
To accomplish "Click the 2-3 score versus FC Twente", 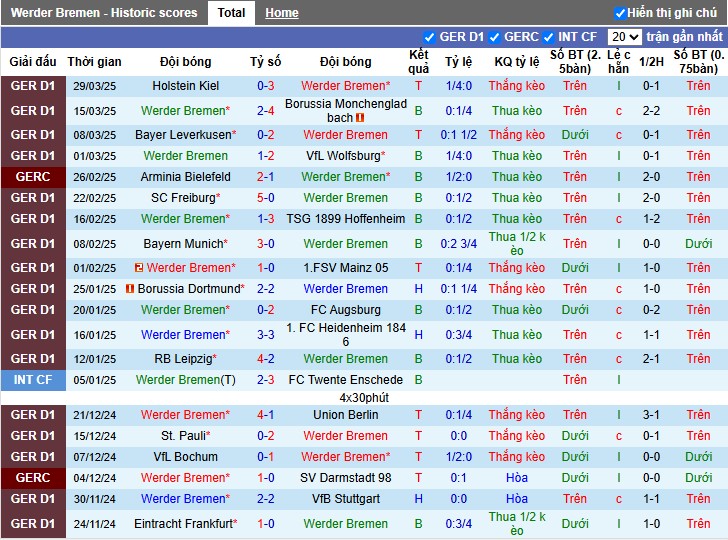I will pos(266,379).
